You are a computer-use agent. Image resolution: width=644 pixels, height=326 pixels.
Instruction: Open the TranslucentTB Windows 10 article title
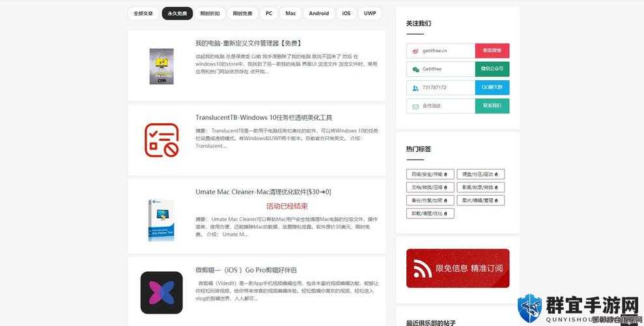(264, 117)
